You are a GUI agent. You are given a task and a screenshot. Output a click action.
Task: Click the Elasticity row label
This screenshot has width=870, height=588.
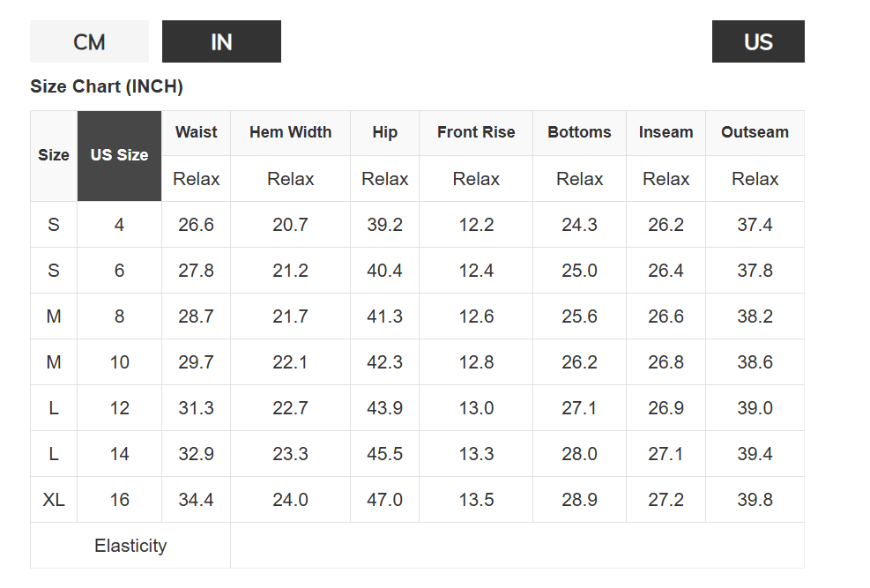pyautogui.click(x=130, y=546)
